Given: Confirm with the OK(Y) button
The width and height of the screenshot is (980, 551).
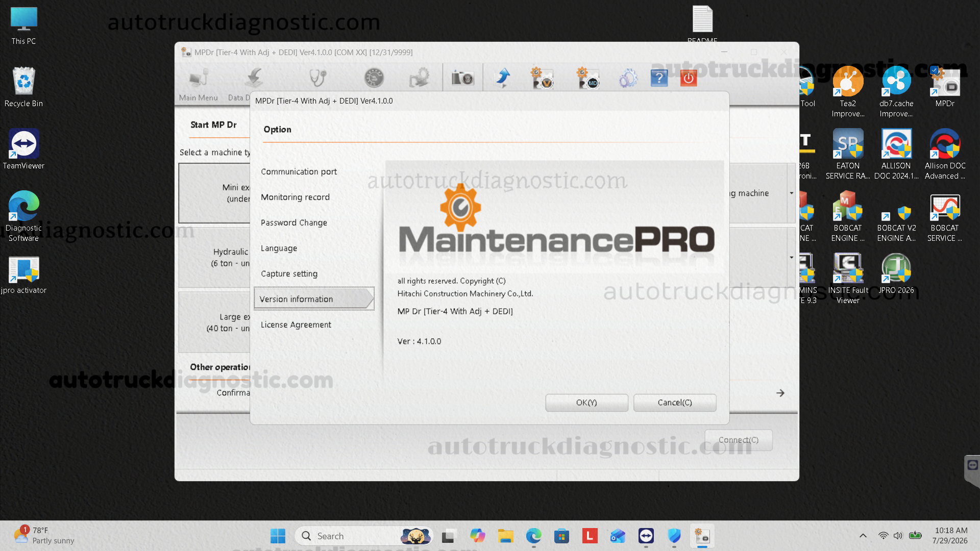Looking at the screenshot, I should pyautogui.click(x=586, y=403).
